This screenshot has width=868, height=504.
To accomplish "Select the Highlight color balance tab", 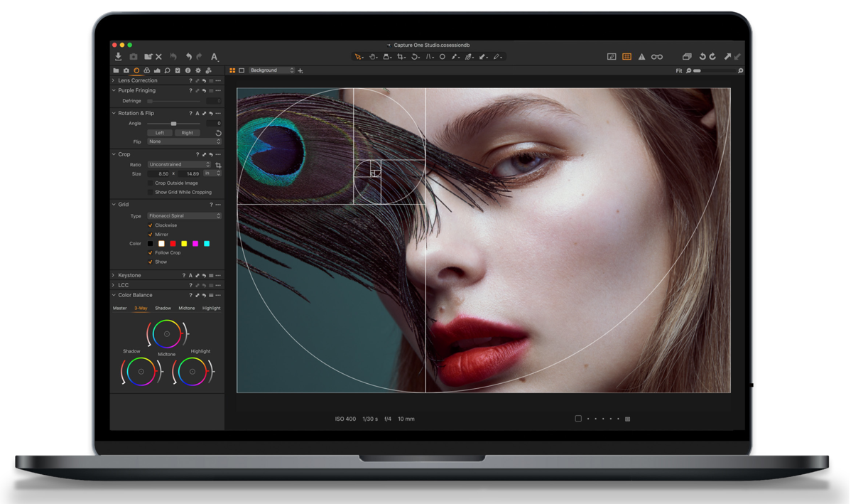I will click(x=211, y=309).
